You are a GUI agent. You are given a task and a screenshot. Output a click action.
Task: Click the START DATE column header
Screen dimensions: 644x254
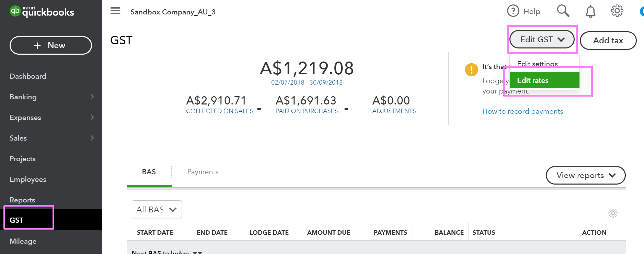point(155,233)
